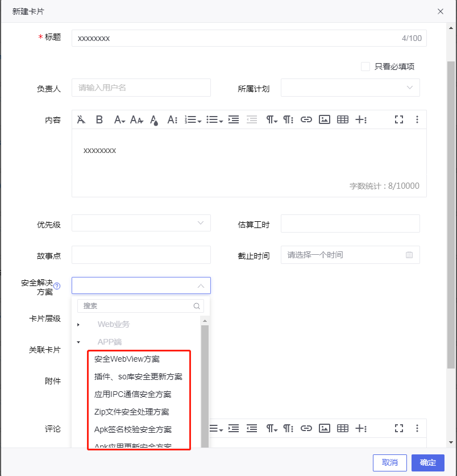Insert a table in the content editor

click(343, 119)
